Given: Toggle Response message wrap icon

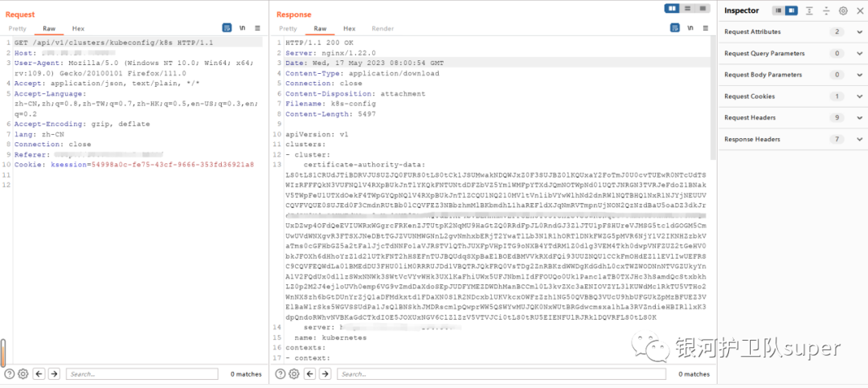Looking at the screenshot, I should [x=675, y=27].
